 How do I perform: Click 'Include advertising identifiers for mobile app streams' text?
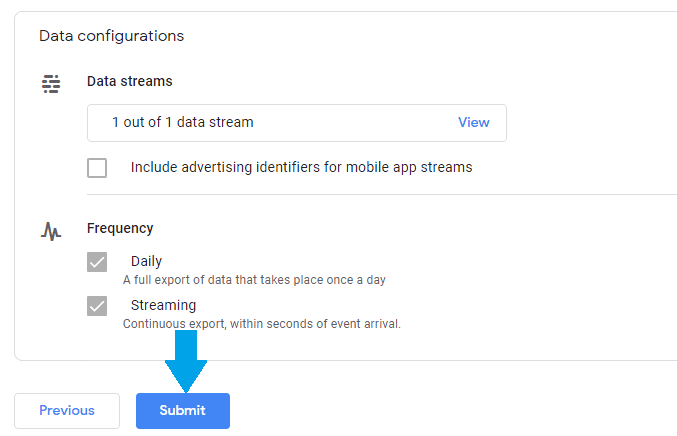tap(301, 167)
